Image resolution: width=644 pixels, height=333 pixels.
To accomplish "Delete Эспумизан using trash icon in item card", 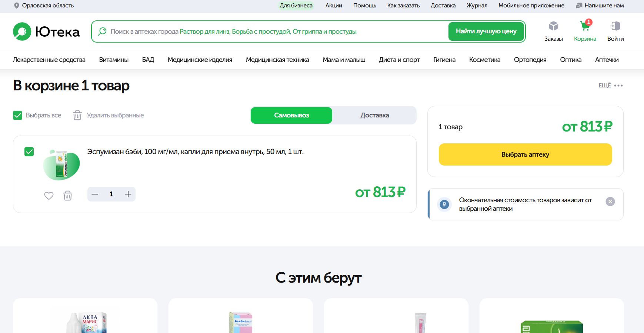I will tap(68, 196).
